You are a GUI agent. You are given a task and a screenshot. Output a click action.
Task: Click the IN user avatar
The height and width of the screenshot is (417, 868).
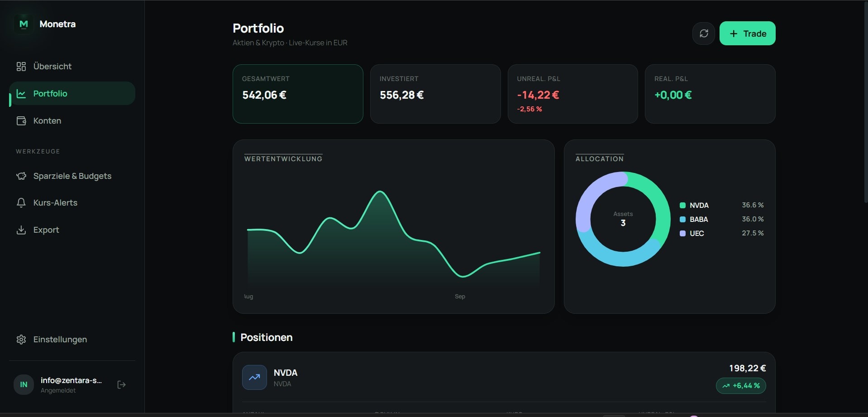[24, 385]
